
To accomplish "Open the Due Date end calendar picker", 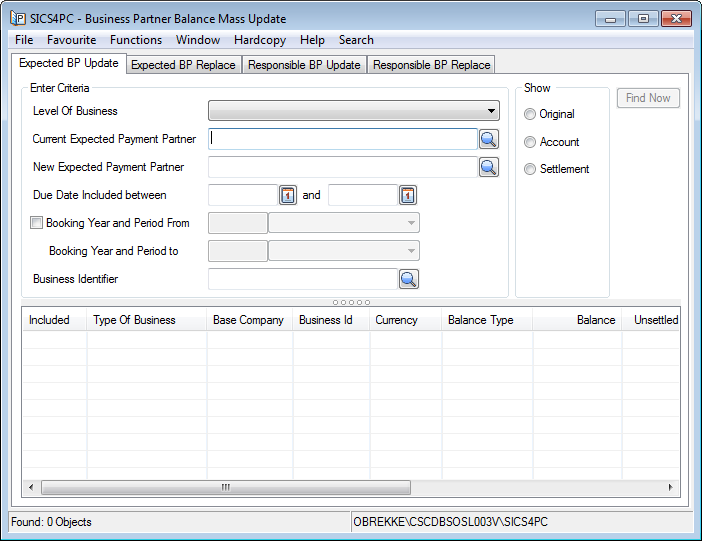I will pyautogui.click(x=408, y=195).
